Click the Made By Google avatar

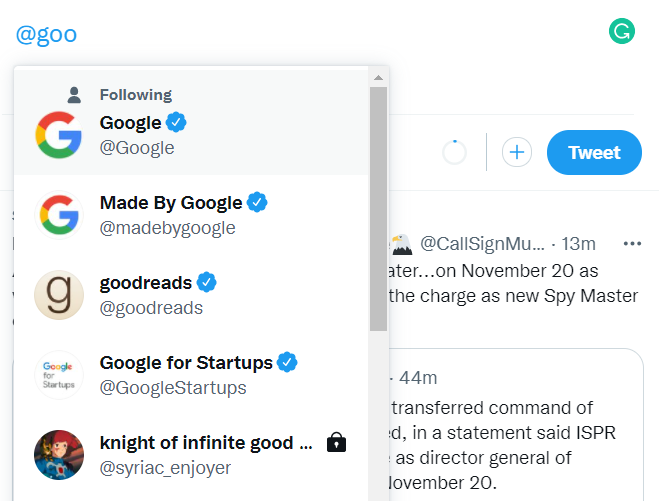(x=59, y=215)
